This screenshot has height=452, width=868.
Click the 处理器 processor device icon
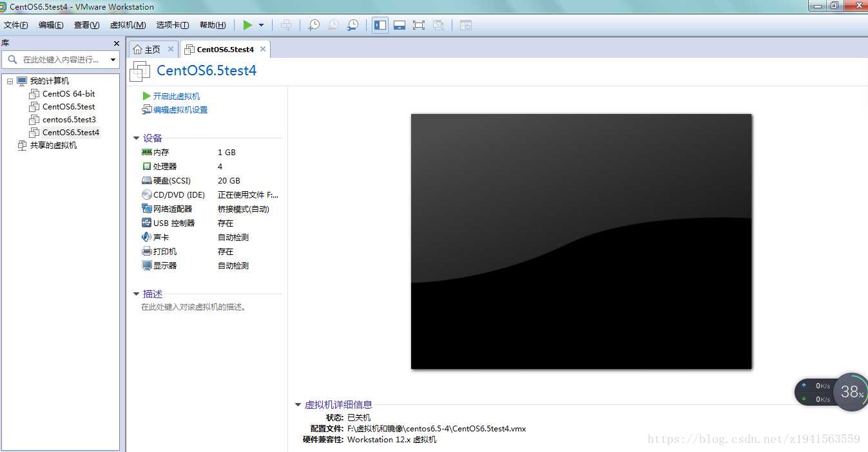click(x=146, y=167)
